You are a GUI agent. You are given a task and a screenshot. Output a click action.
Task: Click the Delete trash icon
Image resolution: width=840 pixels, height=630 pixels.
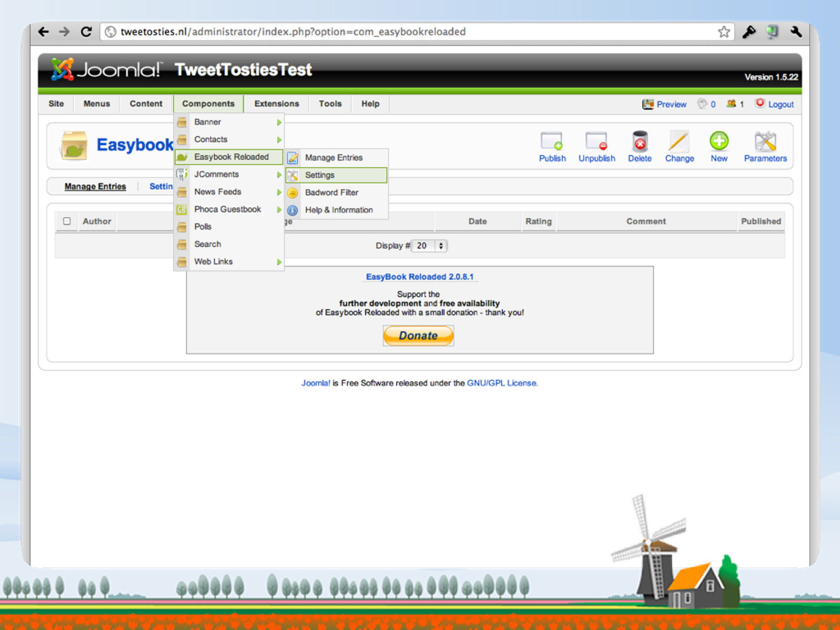pos(639,142)
